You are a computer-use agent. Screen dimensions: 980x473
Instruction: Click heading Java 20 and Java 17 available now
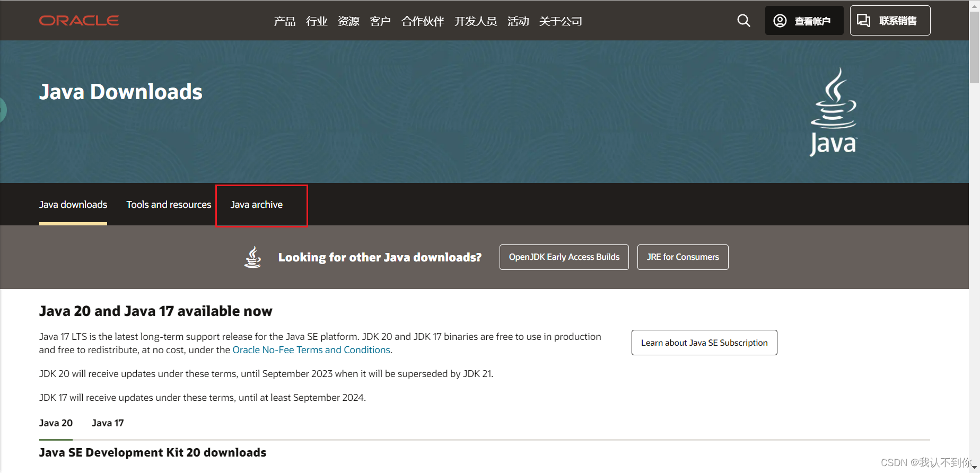pos(156,311)
